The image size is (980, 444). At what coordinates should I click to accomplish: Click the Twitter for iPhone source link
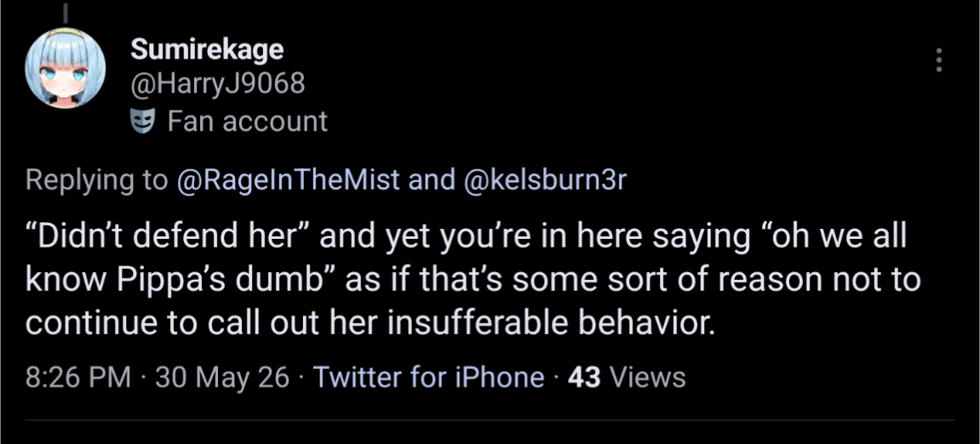tap(428, 377)
